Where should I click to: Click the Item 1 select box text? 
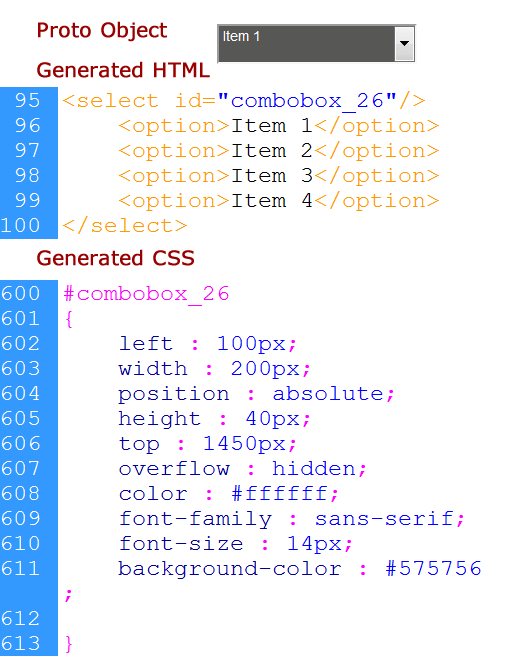(241, 37)
